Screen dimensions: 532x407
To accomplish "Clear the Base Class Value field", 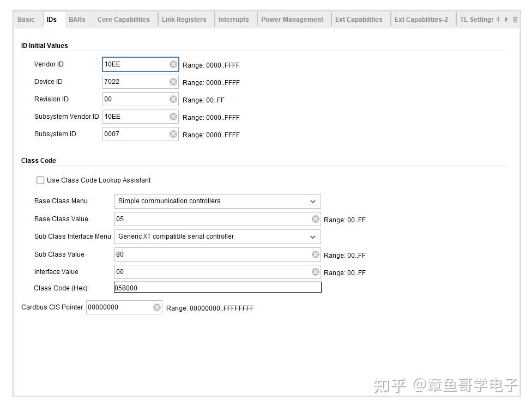I will pos(316,219).
